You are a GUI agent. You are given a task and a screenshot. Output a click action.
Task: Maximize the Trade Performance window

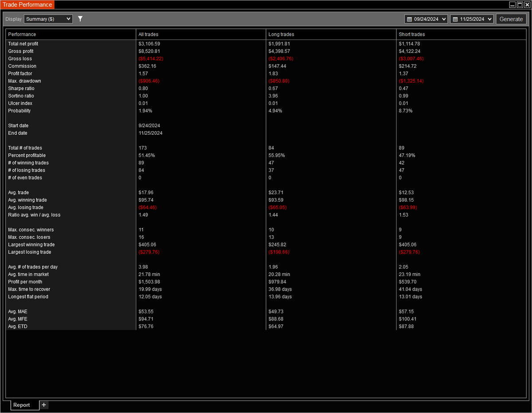click(x=520, y=5)
